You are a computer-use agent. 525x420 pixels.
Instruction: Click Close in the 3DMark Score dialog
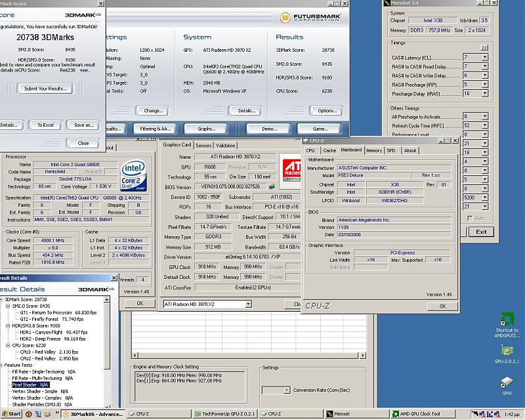83,143
